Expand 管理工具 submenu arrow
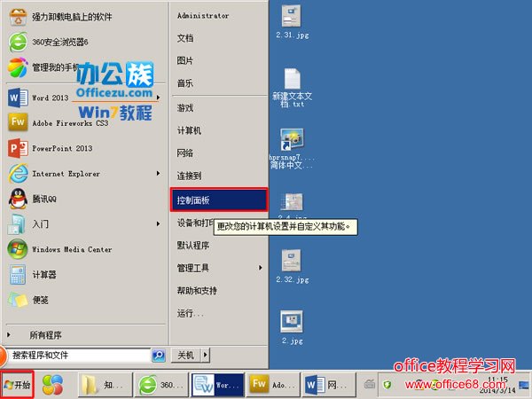 click(x=260, y=268)
